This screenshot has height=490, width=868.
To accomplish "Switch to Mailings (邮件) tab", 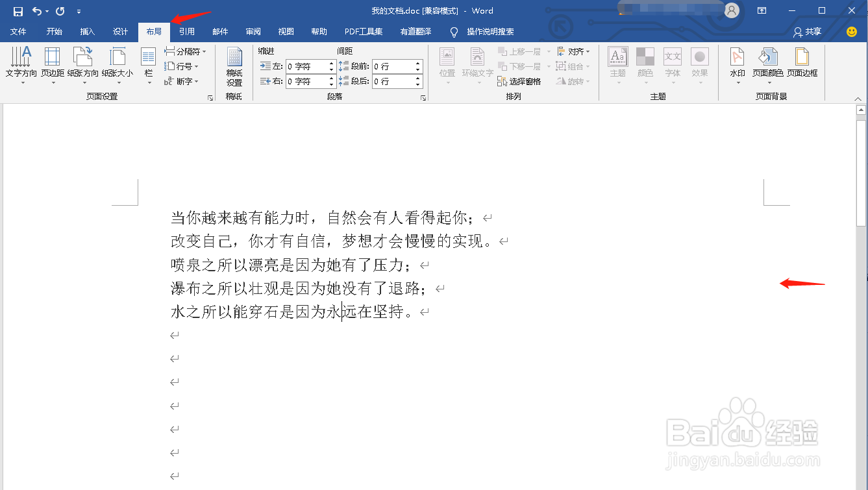I will pos(220,32).
